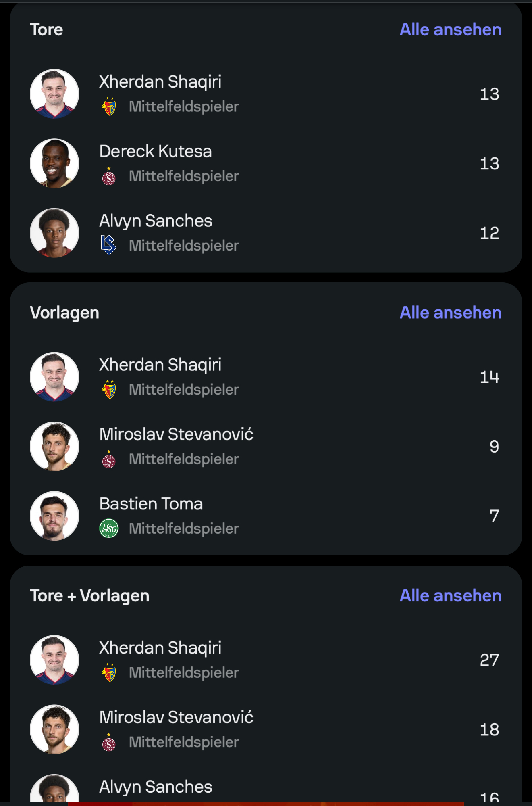The width and height of the screenshot is (532, 806).
Task: Open Dereck Kutesa's player photo
Action: pos(54,163)
